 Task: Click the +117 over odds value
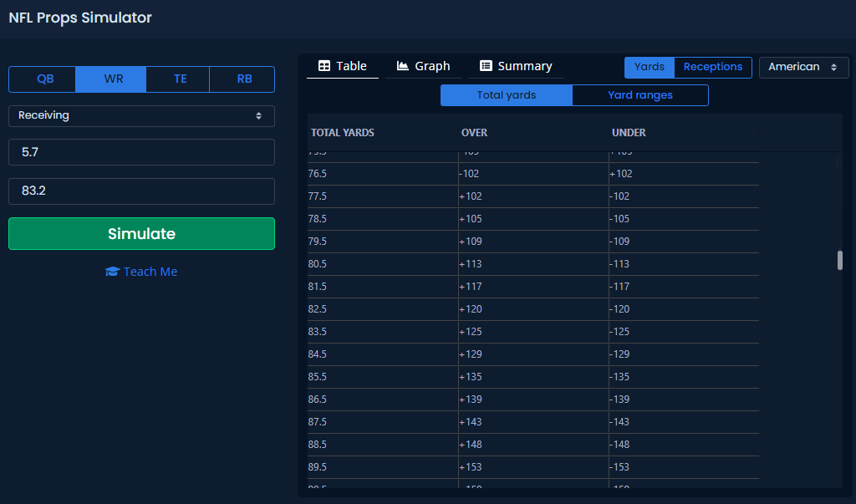(x=471, y=287)
